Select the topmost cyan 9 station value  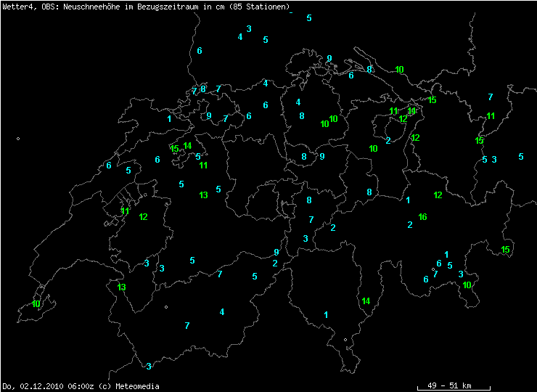[329, 59]
